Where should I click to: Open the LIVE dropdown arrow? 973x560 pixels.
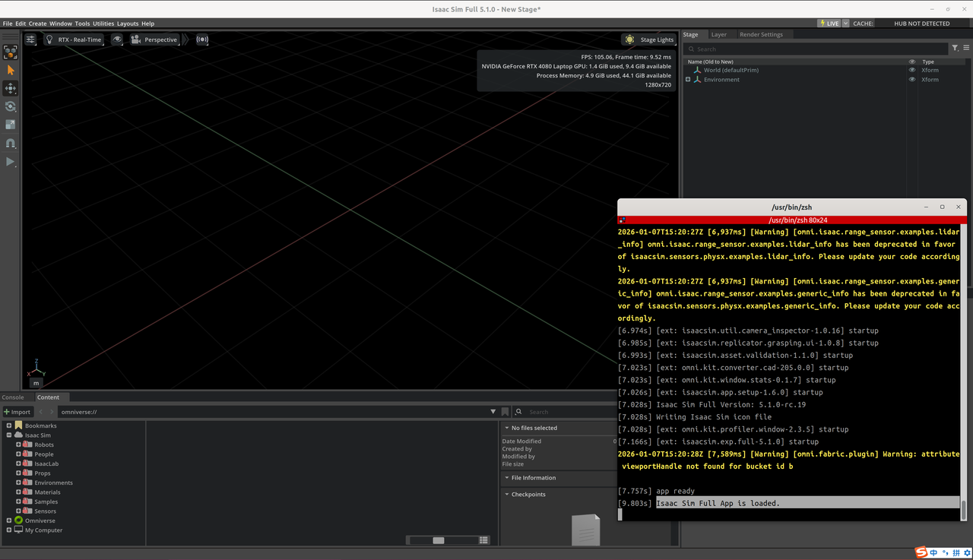coord(845,24)
